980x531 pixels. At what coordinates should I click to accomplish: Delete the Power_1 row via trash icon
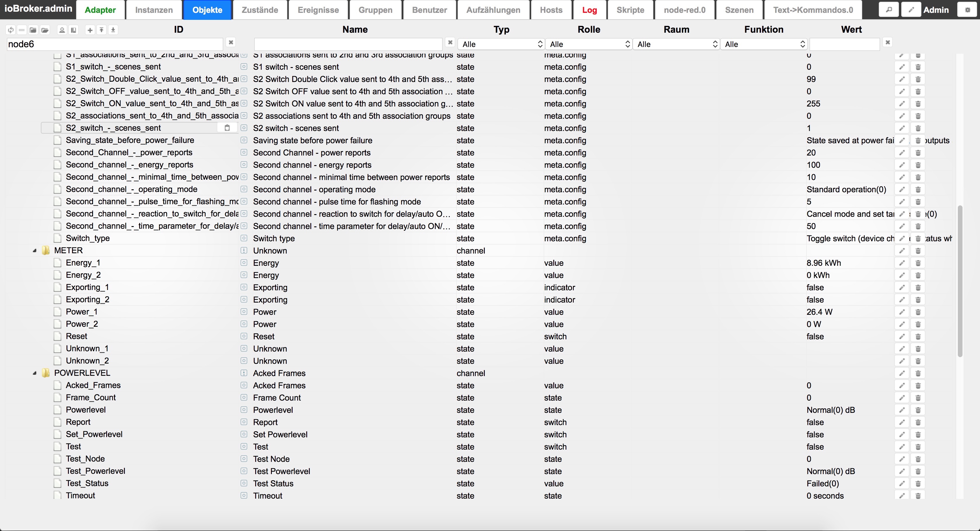[x=918, y=312]
